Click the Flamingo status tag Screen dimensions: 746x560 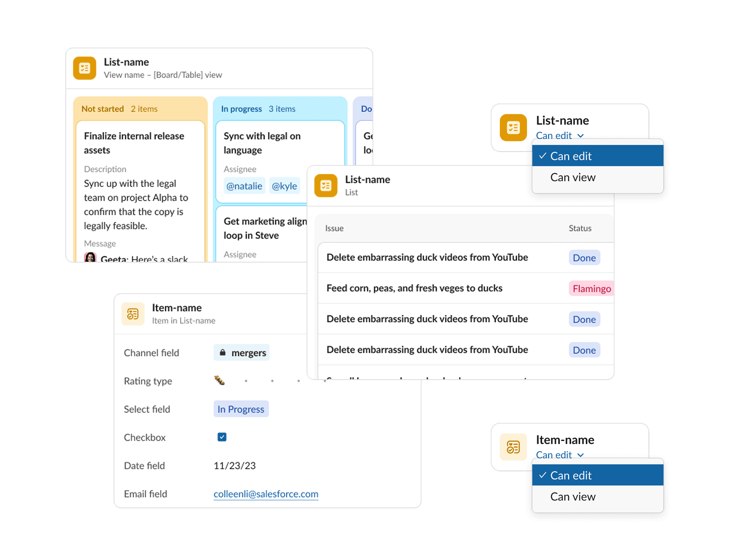click(591, 289)
